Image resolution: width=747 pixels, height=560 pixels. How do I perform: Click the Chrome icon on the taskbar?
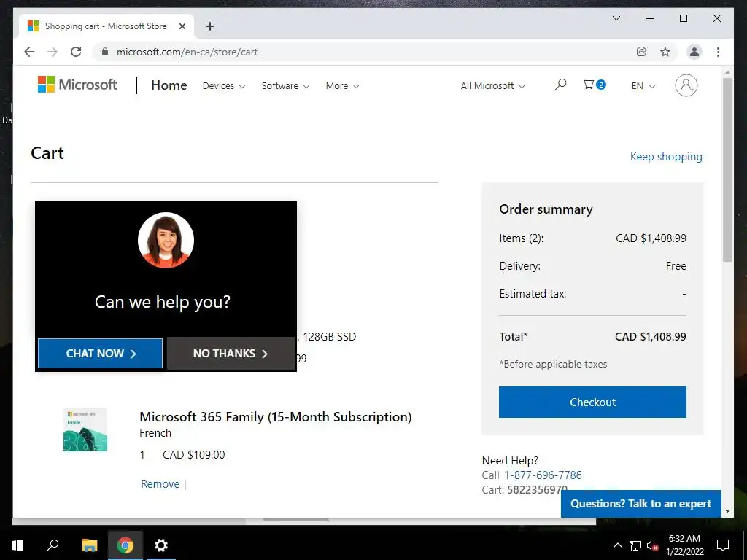[125, 545]
